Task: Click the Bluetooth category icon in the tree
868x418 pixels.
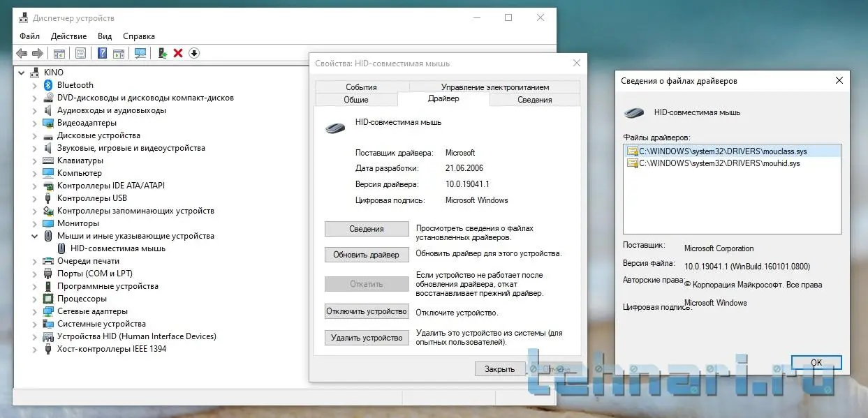Action: tap(48, 85)
